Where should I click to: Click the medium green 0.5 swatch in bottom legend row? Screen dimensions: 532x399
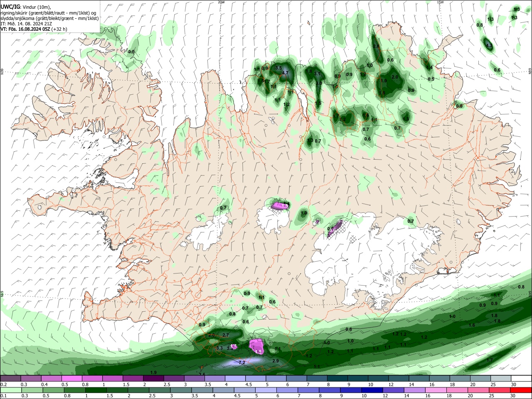click(x=53, y=390)
